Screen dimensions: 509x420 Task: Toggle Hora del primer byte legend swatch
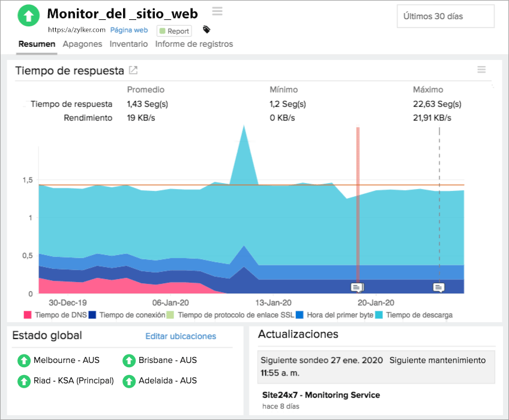[300, 315]
